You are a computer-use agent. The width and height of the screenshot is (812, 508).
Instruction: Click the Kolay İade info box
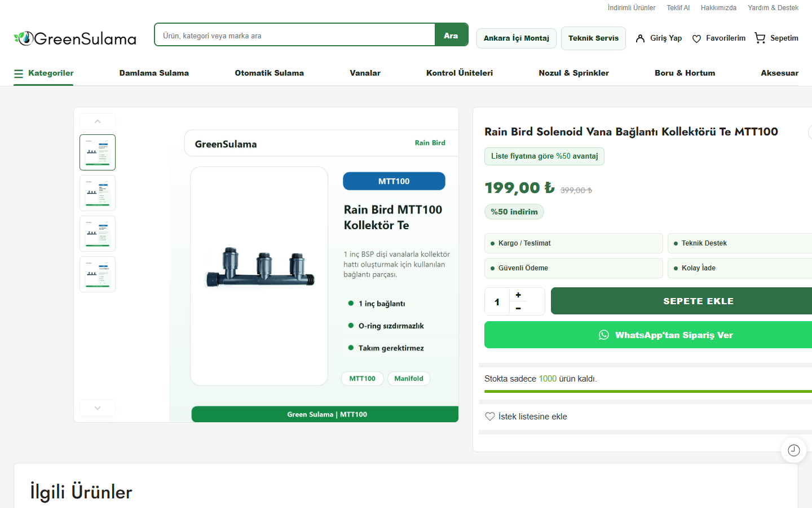740,268
